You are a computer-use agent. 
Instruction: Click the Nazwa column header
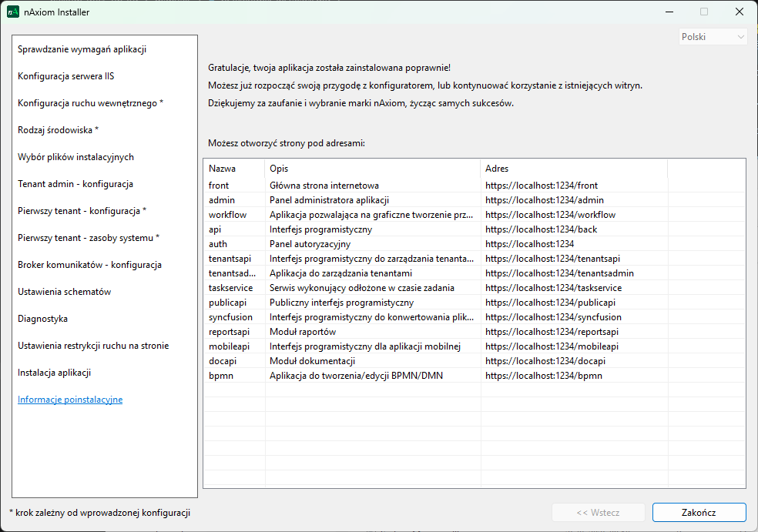[x=234, y=169]
